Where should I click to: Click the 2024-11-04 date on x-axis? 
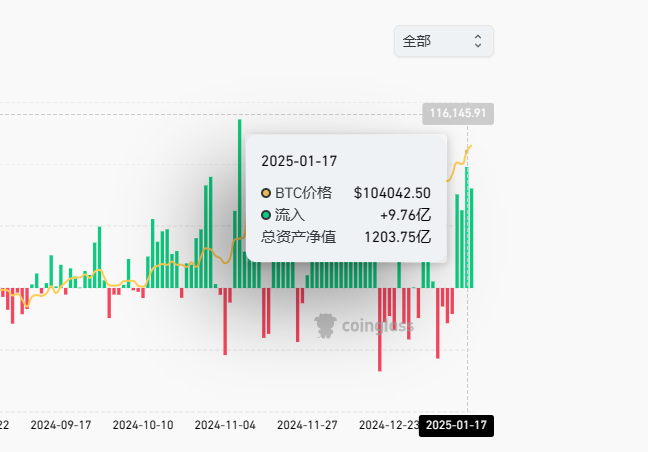[225, 425]
